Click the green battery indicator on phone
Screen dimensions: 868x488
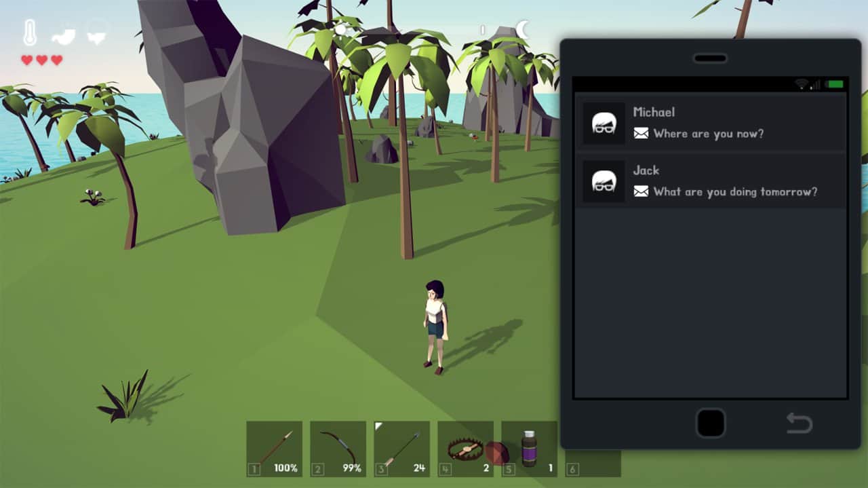pyautogui.click(x=834, y=84)
